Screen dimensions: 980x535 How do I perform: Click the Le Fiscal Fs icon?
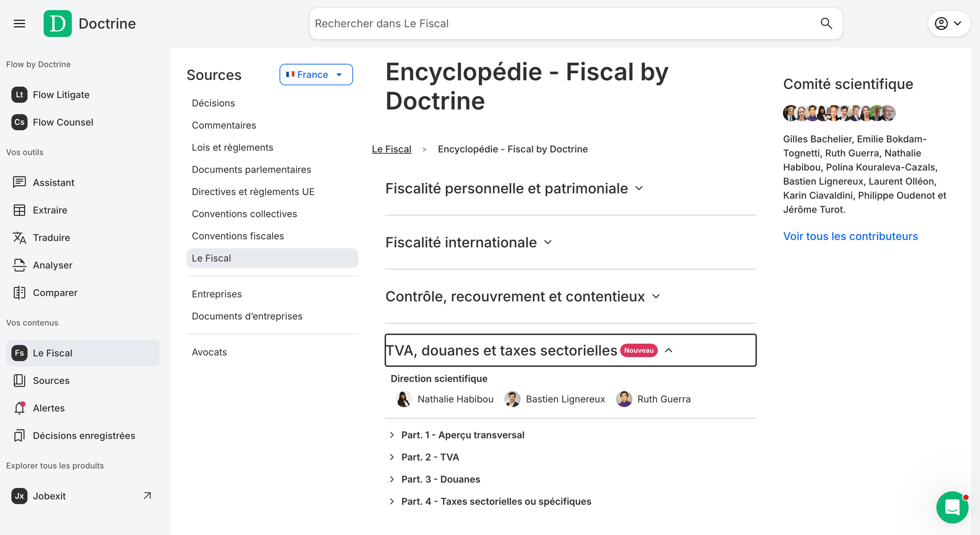tap(19, 353)
